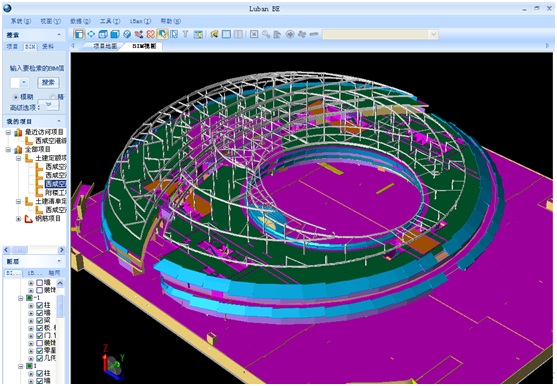This screenshot has height=386, width=557.
Task: Check the unchecked 装饰 box under floor -1
Action: pos(39,343)
